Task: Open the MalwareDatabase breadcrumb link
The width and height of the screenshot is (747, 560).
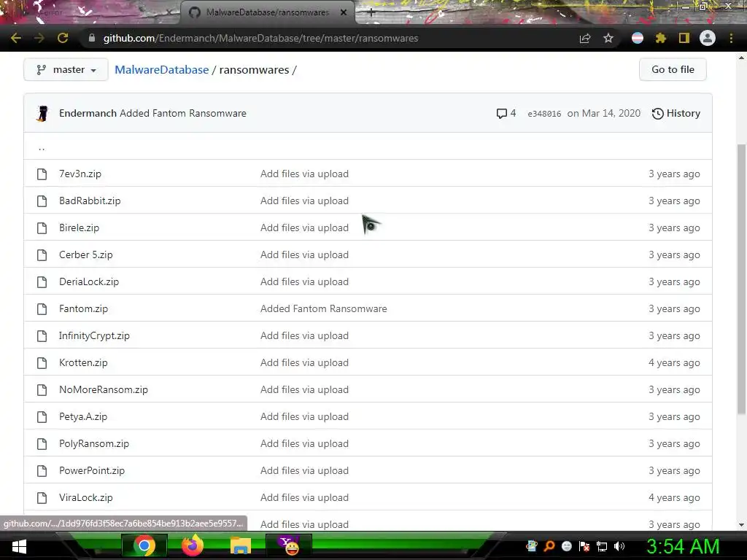Action: pos(161,70)
